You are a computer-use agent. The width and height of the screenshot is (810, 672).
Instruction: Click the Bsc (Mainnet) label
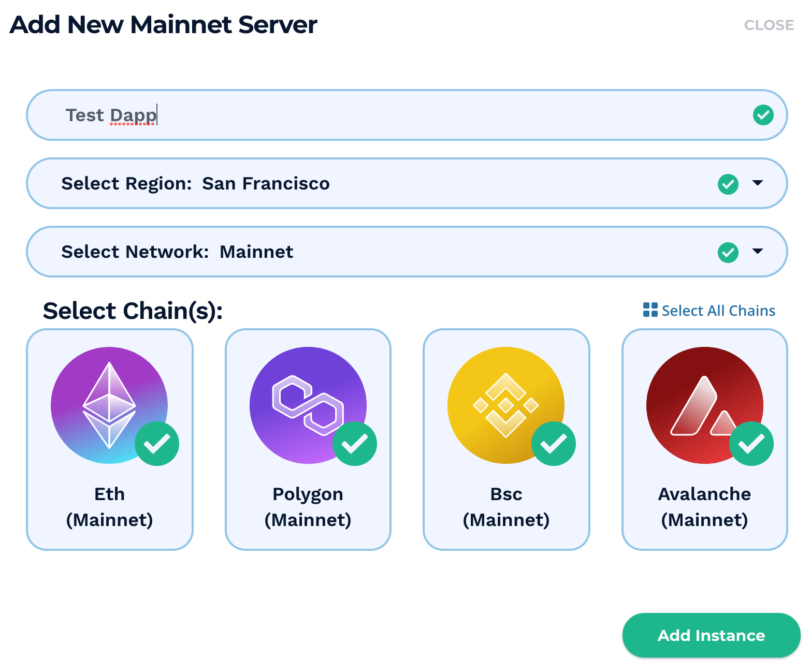(x=506, y=507)
